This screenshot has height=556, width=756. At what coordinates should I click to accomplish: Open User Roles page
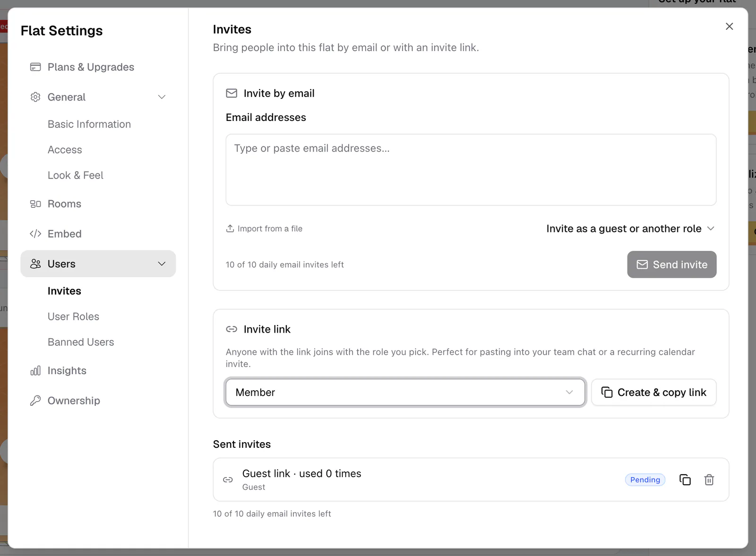pos(73,316)
